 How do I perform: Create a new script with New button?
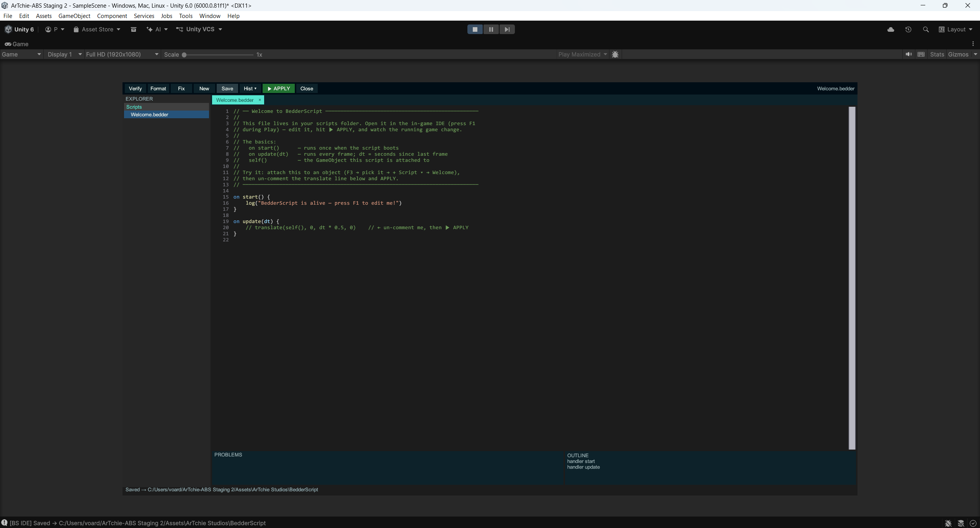click(x=204, y=88)
